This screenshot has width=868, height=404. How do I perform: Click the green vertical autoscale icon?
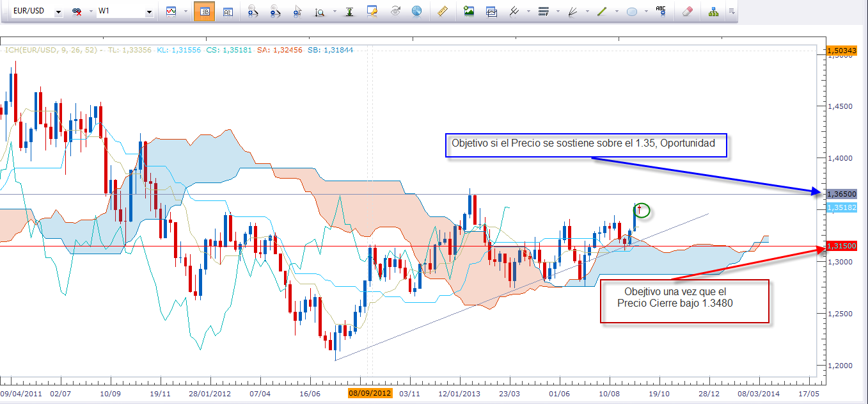pos(349,12)
